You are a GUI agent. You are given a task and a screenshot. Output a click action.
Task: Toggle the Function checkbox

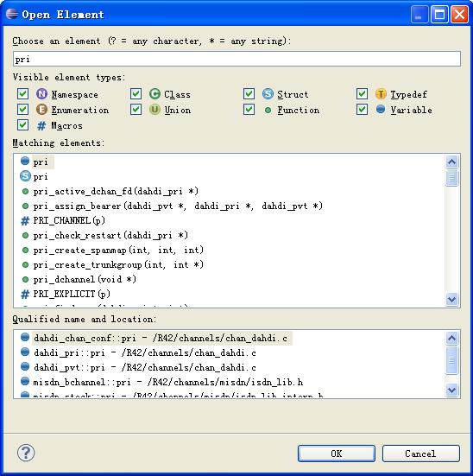tap(249, 110)
